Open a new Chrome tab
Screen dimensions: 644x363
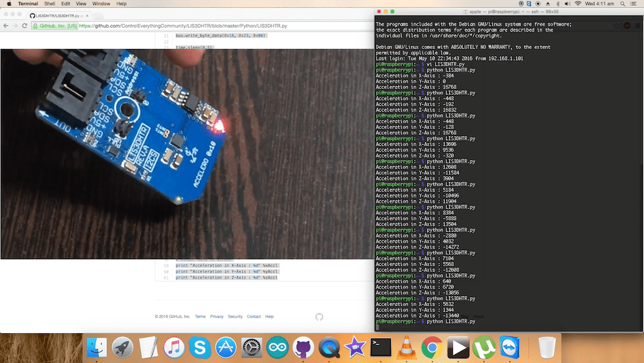tap(98, 15)
